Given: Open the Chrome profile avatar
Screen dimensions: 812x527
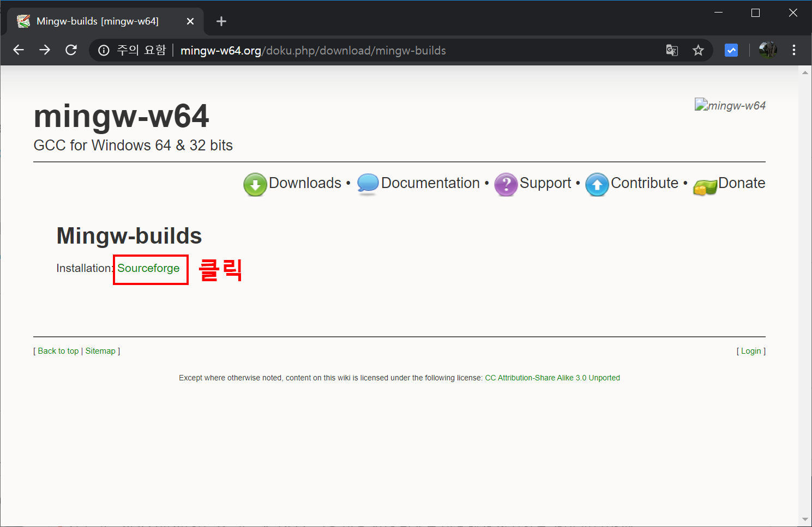Looking at the screenshot, I should click(768, 49).
